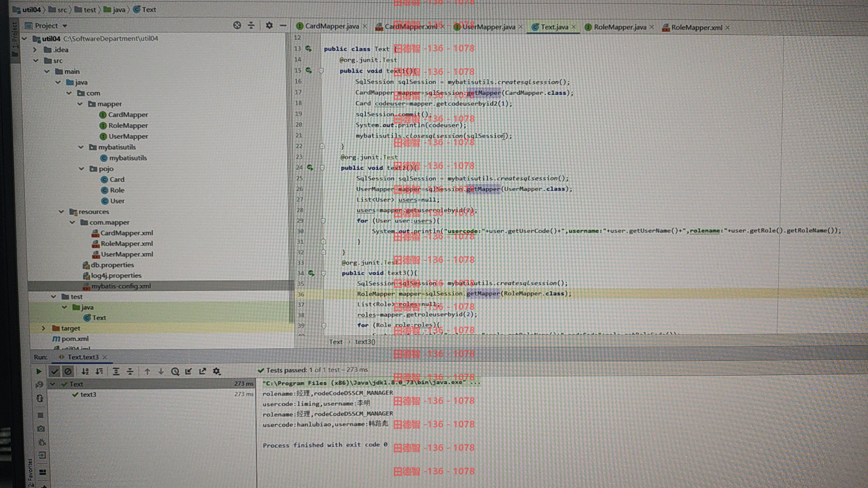Switch to UserMapper.java tab
Viewport: 868px width, 488px height.
pyautogui.click(x=488, y=27)
